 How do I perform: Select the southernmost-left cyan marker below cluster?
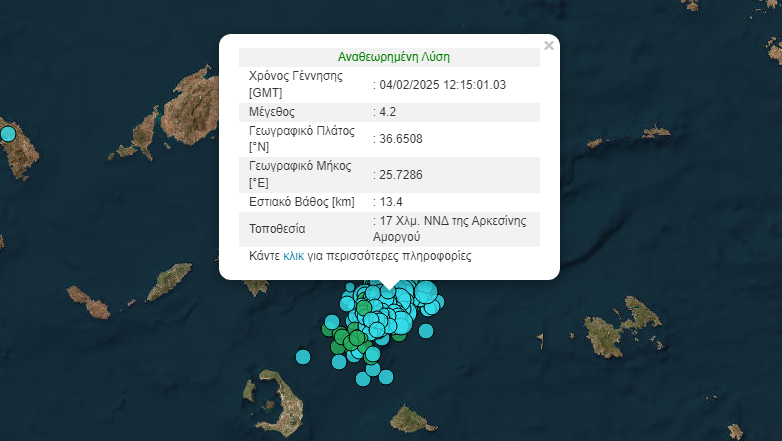[364, 377]
